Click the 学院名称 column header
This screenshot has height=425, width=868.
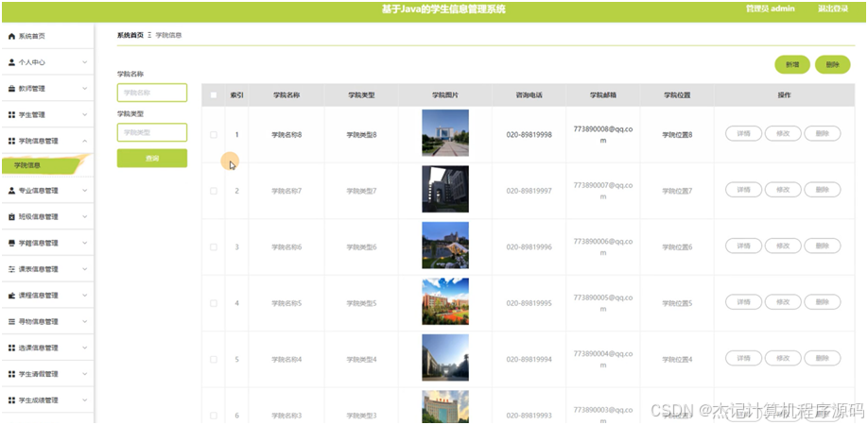tap(286, 95)
